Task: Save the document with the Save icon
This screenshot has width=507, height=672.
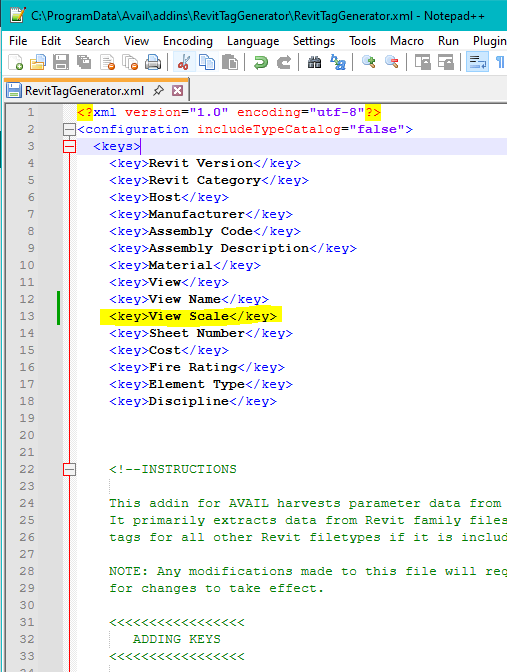Action: pyautogui.click(x=61, y=63)
